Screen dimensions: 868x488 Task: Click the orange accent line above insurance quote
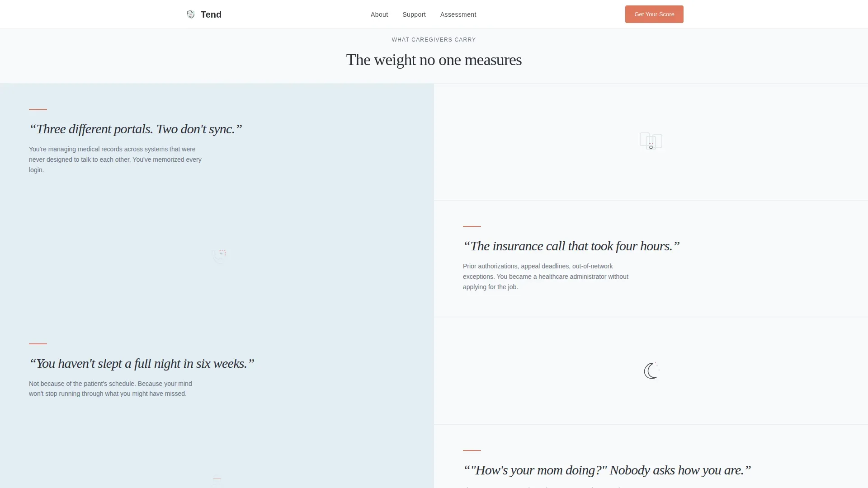click(472, 226)
